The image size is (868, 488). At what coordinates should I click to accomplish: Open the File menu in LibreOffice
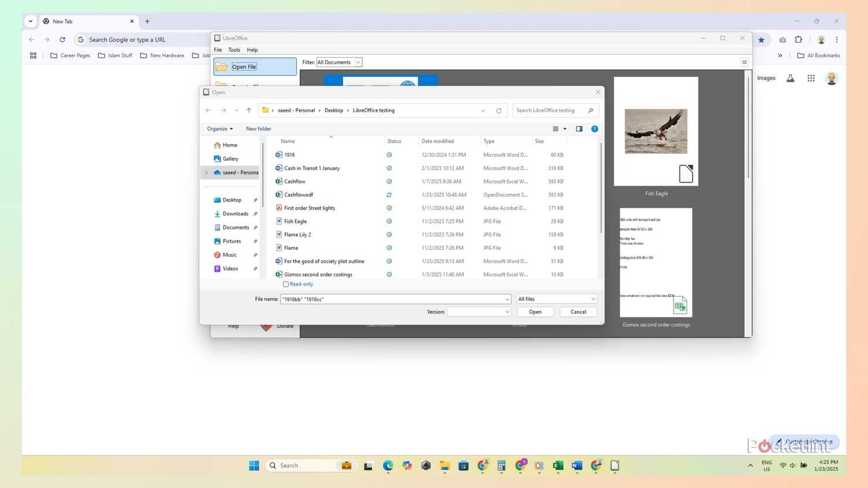pos(218,50)
